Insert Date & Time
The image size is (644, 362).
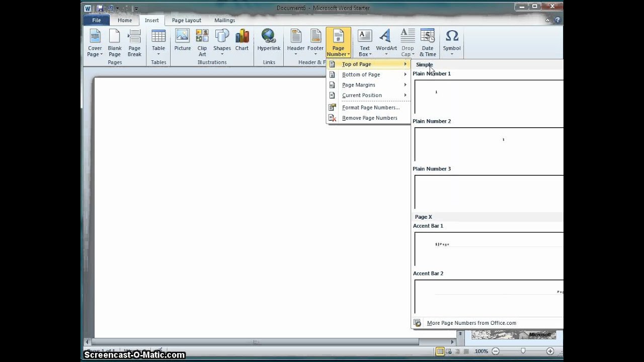coord(428,43)
